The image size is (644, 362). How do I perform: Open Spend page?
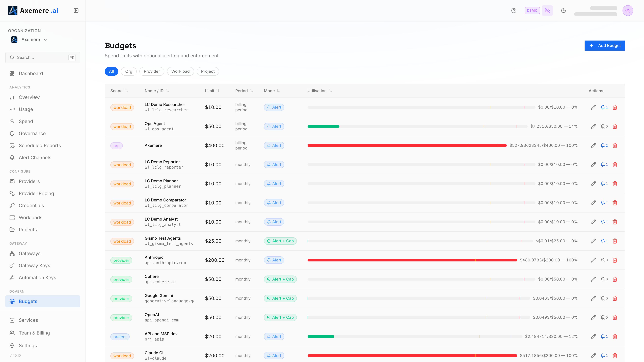coord(43,121)
